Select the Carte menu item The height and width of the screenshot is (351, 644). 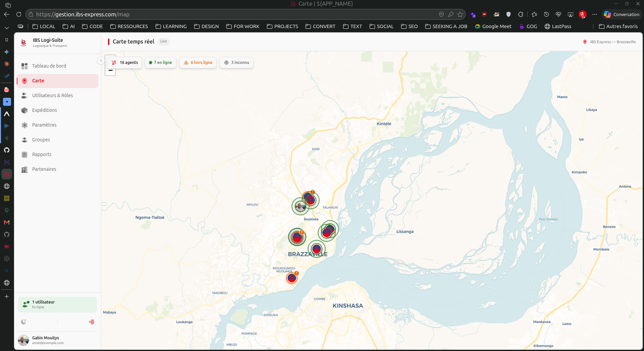pyautogui.click(x=58, y=81)
